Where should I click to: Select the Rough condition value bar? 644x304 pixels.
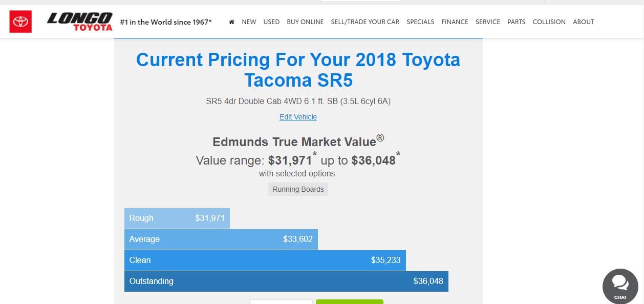pyautogui.click(x=177, y=218)
